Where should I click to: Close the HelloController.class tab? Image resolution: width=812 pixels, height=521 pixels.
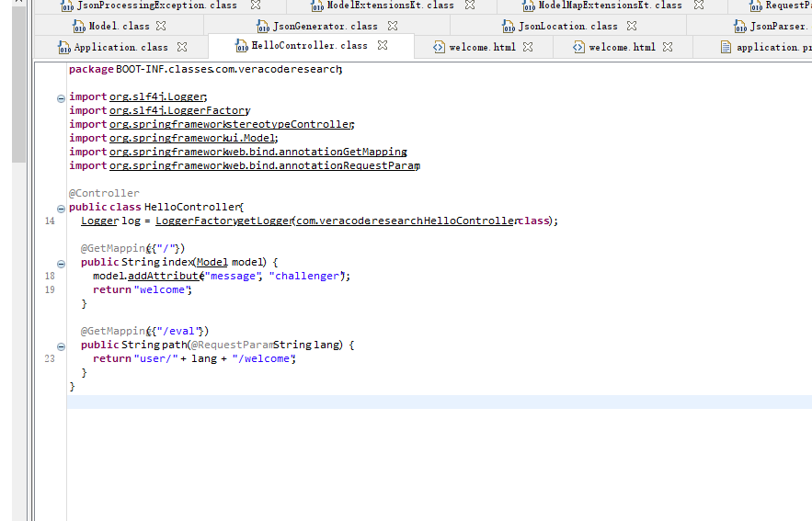[383, 45]
